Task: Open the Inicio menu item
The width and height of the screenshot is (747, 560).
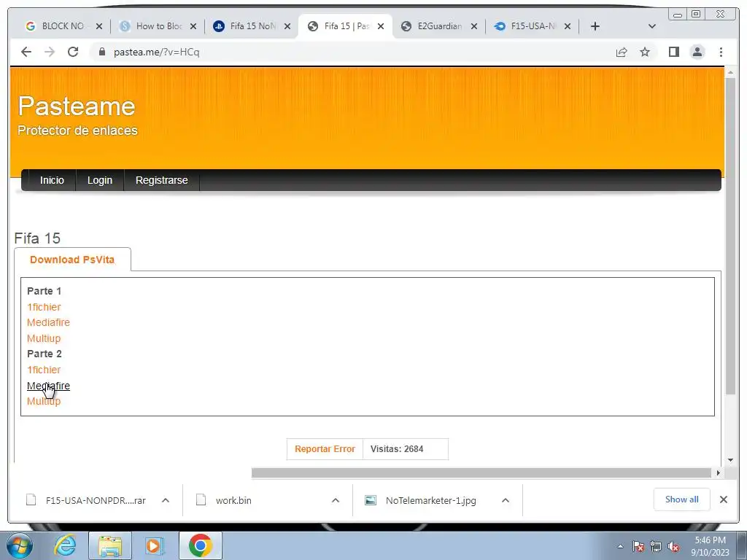Action: point(52,180)
